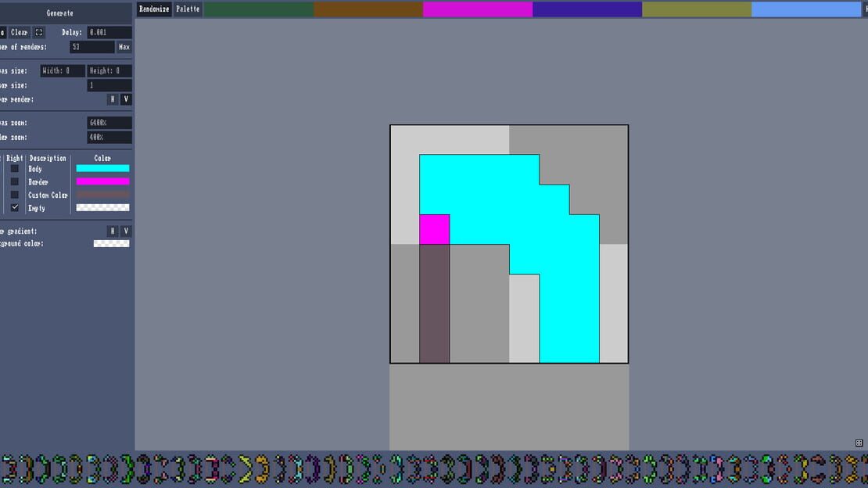Open the background color swatch
Viewport: 868px width, 488px height.
click(111, 244)
